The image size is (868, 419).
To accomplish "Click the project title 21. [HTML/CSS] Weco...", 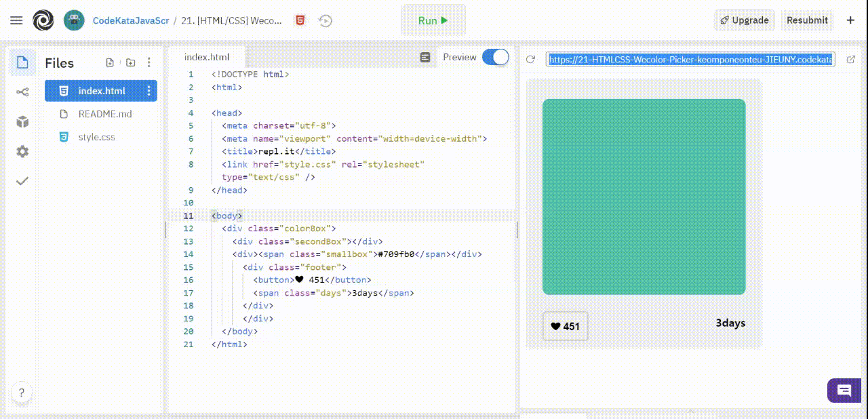I will [x=233, y=20].
